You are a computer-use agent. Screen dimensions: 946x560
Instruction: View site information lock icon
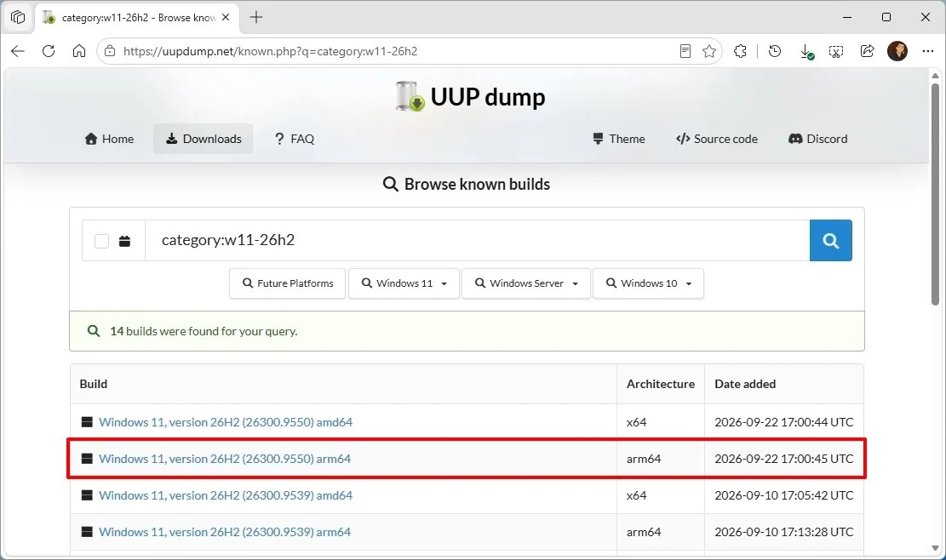(110, 51)
